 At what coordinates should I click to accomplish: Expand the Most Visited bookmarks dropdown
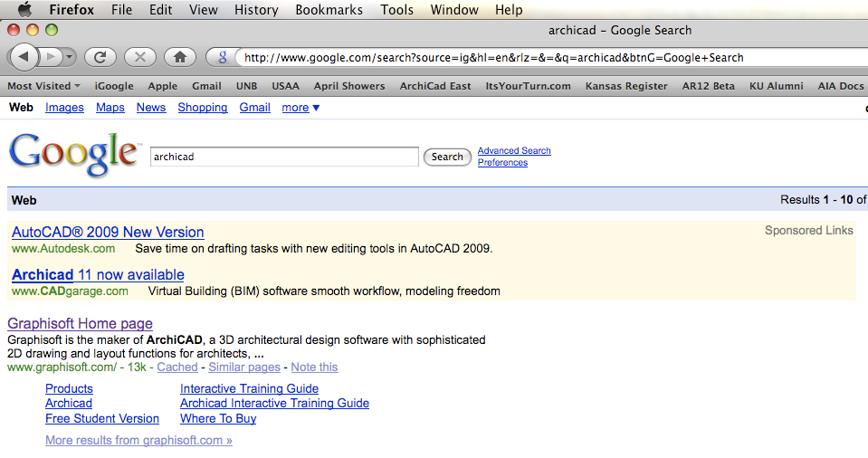click(43, 86)
